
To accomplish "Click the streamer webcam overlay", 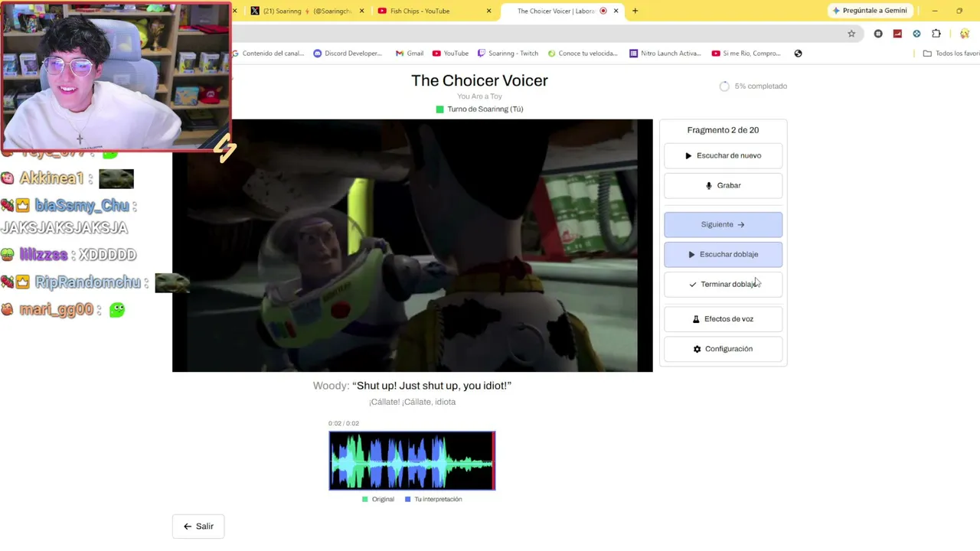I will 116,76.
